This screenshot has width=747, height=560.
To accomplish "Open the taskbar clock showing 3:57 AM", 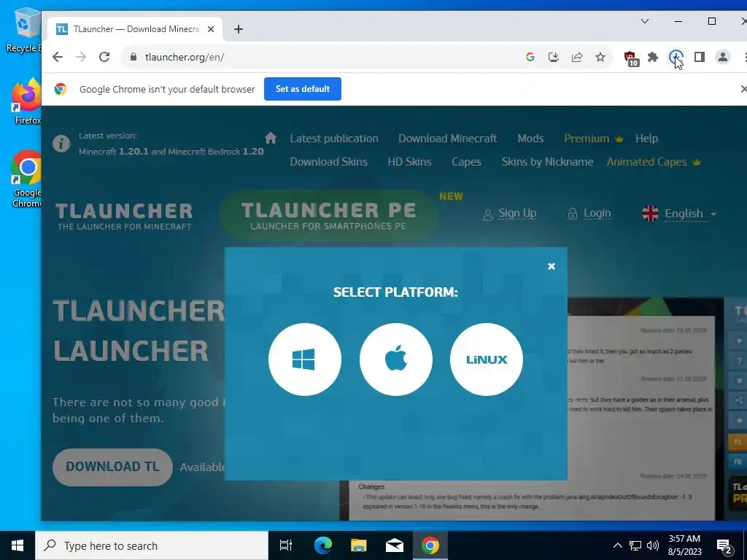I will (x=684, y=545).
